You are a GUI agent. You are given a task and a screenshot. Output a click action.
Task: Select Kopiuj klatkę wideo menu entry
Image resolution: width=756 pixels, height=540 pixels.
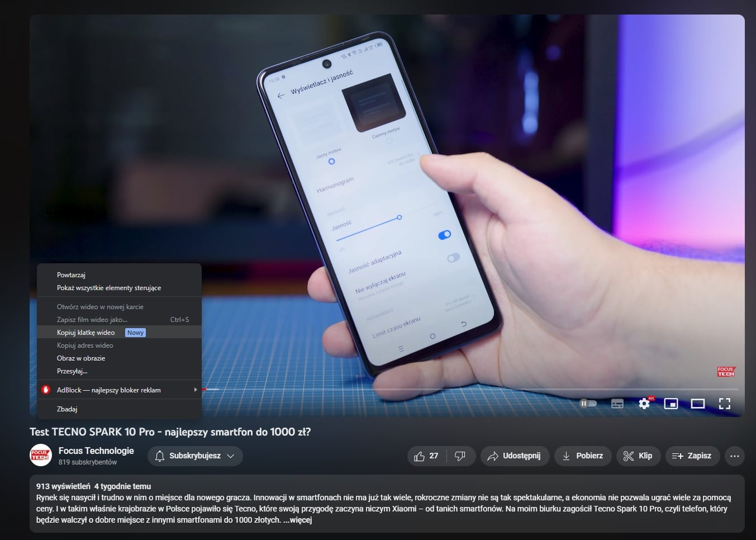click(x=86, y=333)
